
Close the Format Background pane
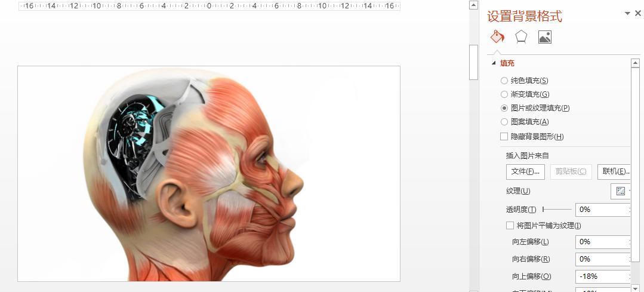637,13
